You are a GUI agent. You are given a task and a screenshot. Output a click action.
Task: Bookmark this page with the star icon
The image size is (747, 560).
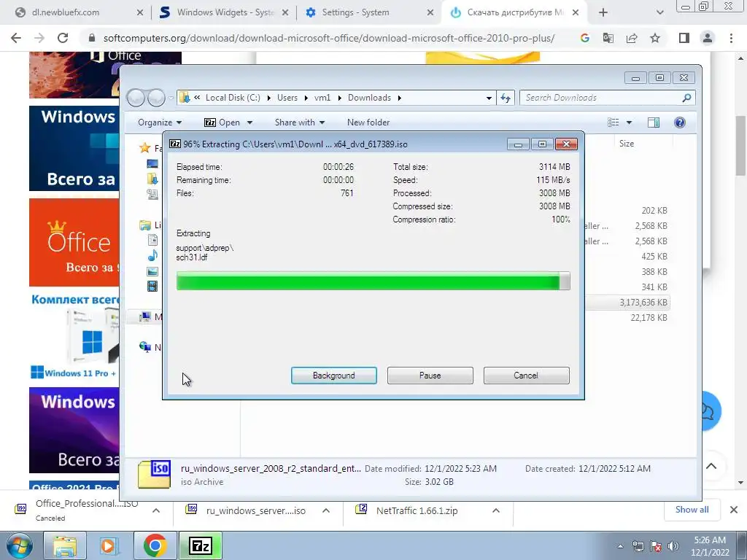(655, 38)
